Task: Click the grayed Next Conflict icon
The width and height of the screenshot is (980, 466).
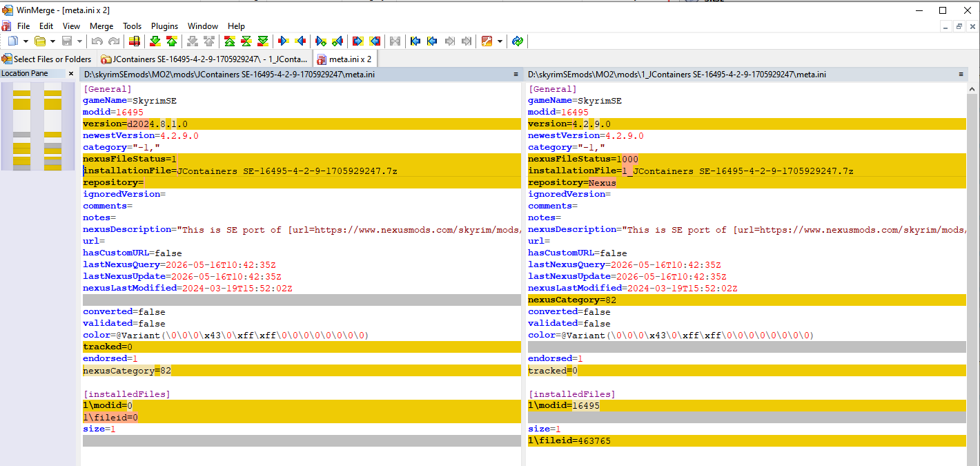Action: point(193,41)
